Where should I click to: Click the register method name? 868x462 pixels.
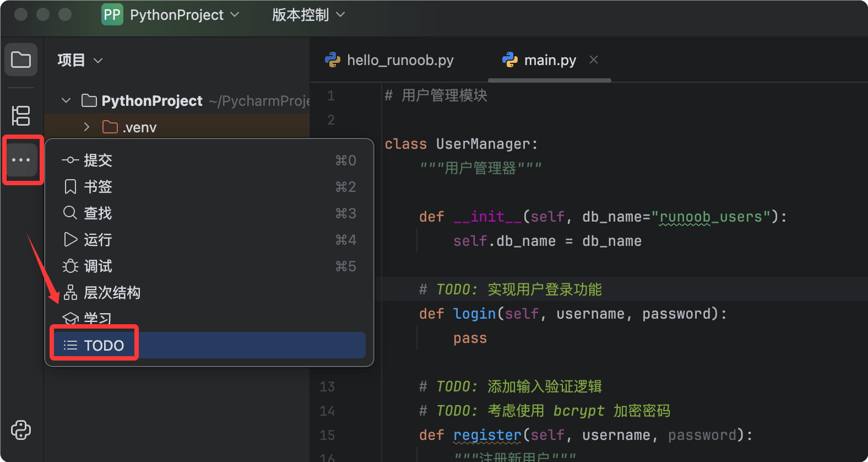(x=487, y=435)
